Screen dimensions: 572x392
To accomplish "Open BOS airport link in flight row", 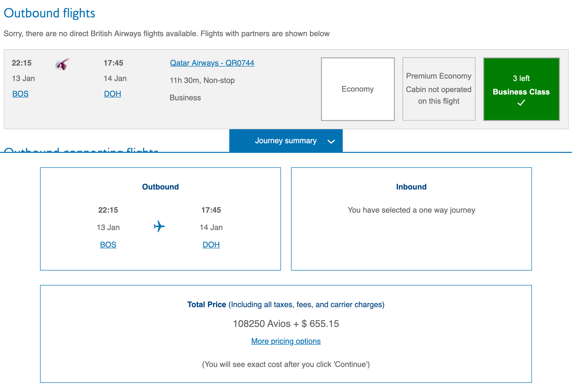I will coord(21,94).
